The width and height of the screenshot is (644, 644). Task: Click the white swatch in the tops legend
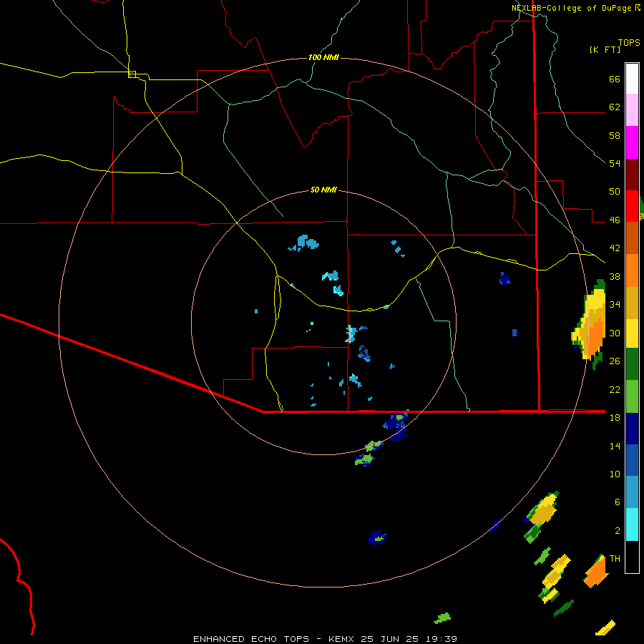[632, 79]
